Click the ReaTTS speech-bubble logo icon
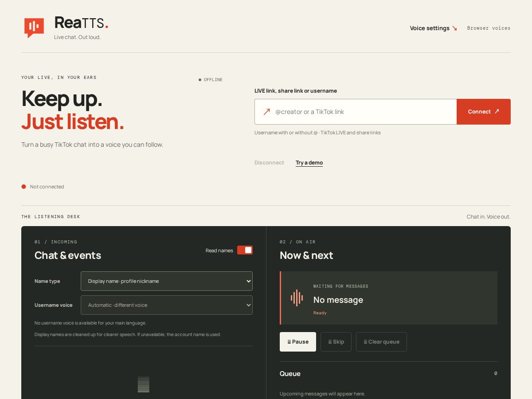 (x=34, y=28)
